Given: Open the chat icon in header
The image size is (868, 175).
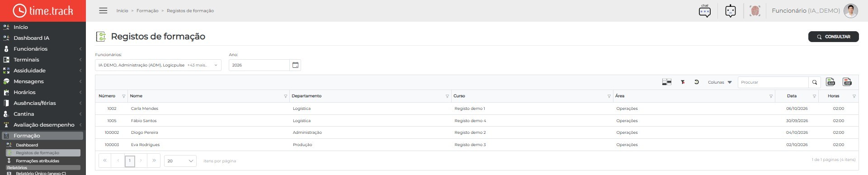Looking at the screenshot, I should click(704, 11).
